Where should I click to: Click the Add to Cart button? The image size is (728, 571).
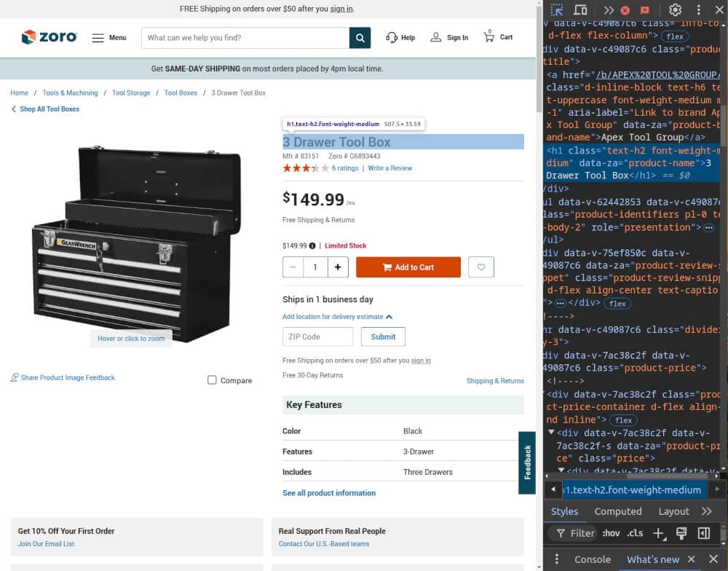pos(408,267)
